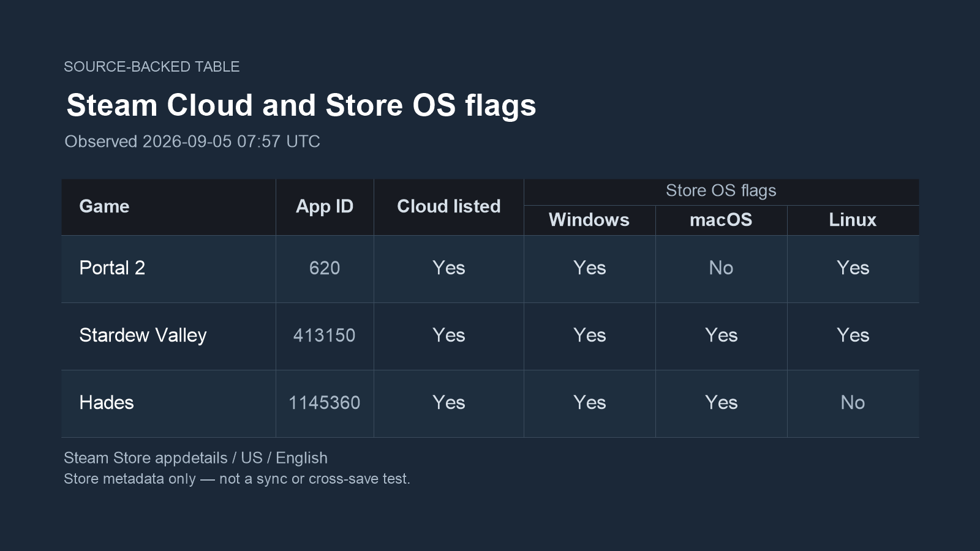Image resolution: width=980 pixels, height=551 pixels.
Task: Click App ID '620' in Portal 2 row
Action: [325, 269]
